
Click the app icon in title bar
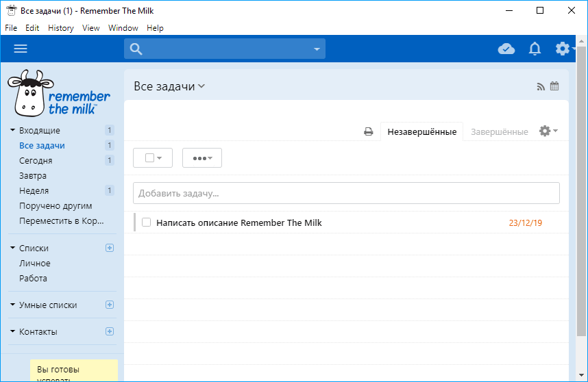(x=11, y=10)
